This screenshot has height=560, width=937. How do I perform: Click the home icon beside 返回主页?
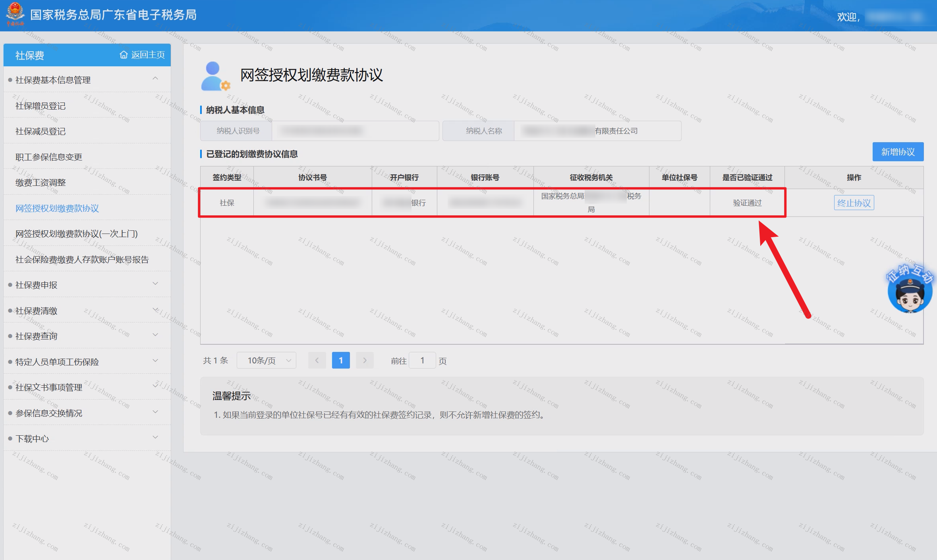(x=124, y=55)
